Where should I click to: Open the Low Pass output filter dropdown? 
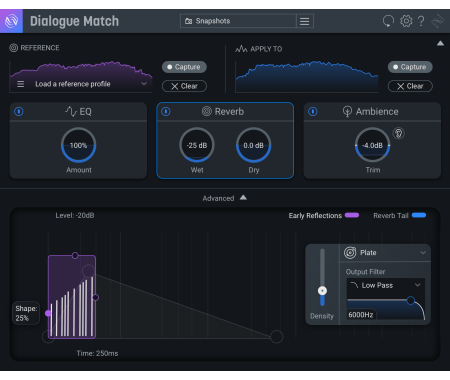[386, 285]
